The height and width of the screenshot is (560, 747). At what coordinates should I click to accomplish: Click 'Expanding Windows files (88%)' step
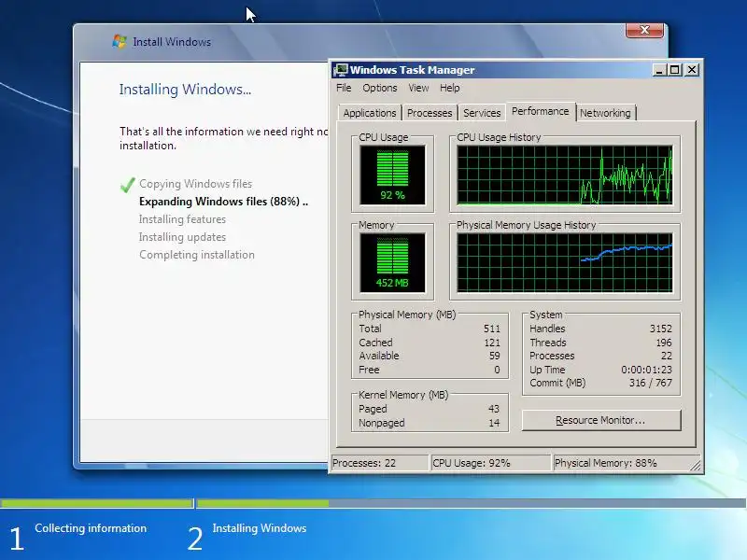[223, 202]
